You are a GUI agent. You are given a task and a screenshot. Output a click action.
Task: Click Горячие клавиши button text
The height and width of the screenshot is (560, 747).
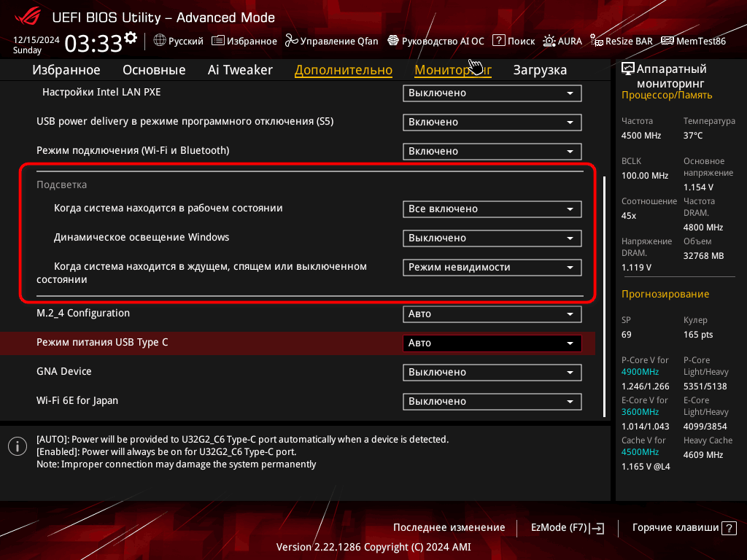[676, 528]
